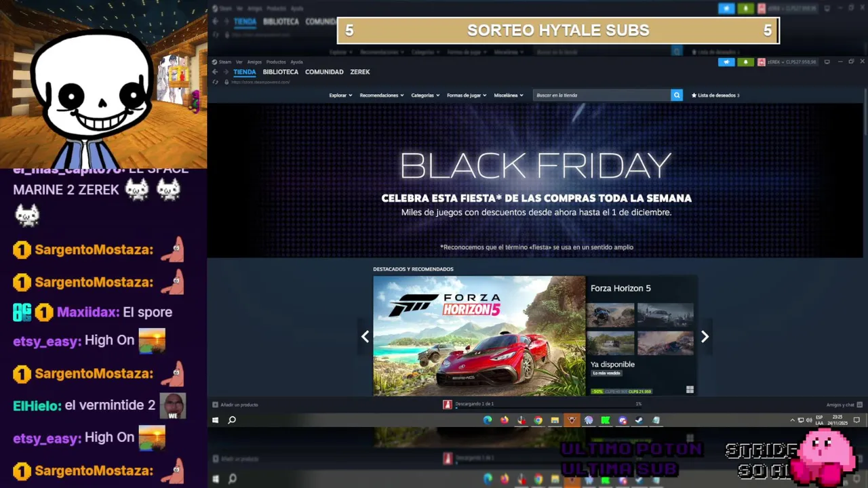868x488 pixels.
Task: Show next featured game with right arrow
Action: 705,336
